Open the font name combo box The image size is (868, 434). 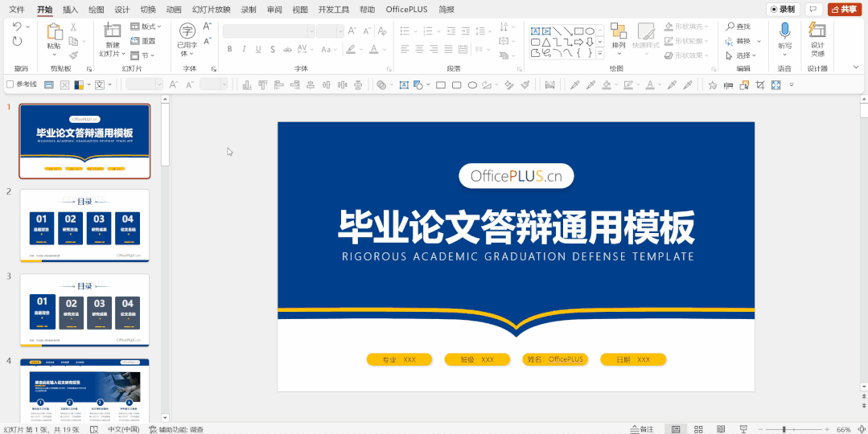tap(269, 31)
